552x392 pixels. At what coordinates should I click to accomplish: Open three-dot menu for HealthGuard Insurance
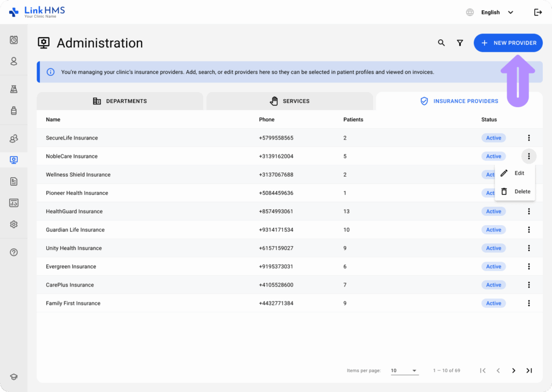tap(529, 212)
